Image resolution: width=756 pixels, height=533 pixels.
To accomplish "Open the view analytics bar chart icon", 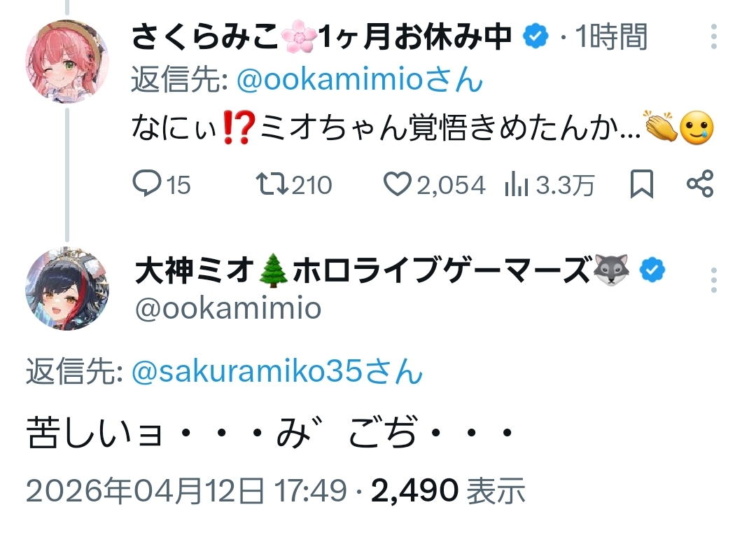I will click(517, 184).
